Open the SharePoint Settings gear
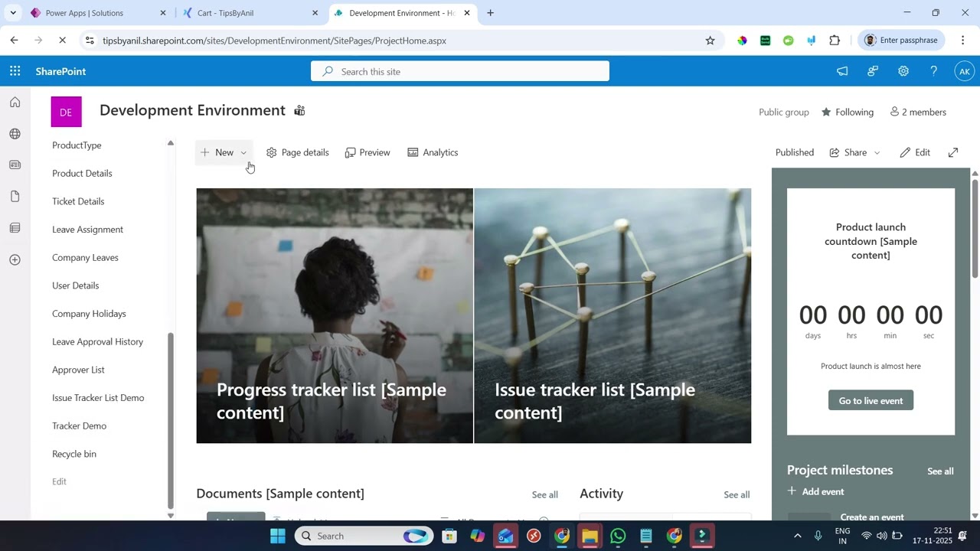Screen dimensions: 980x551 pos(903,71)
